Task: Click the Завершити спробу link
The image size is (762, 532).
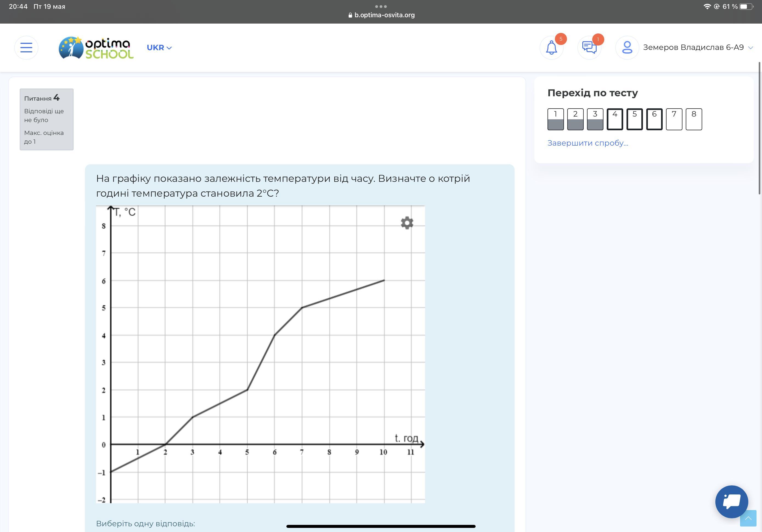Action: point(588,143)
